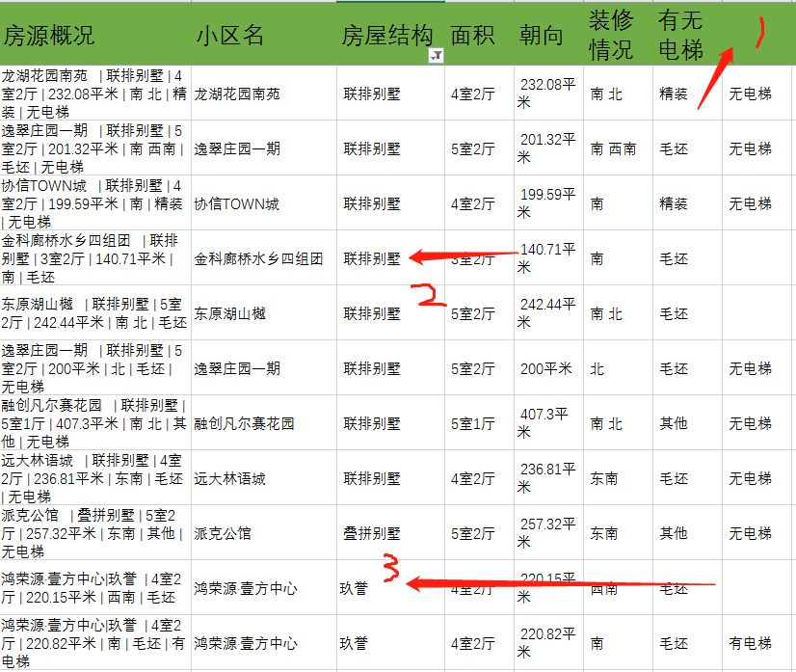Select 金科廊桥水乡四组团 in the 小区名 column
The height and width of the screenshot is (672, 796).
(264, 258)
